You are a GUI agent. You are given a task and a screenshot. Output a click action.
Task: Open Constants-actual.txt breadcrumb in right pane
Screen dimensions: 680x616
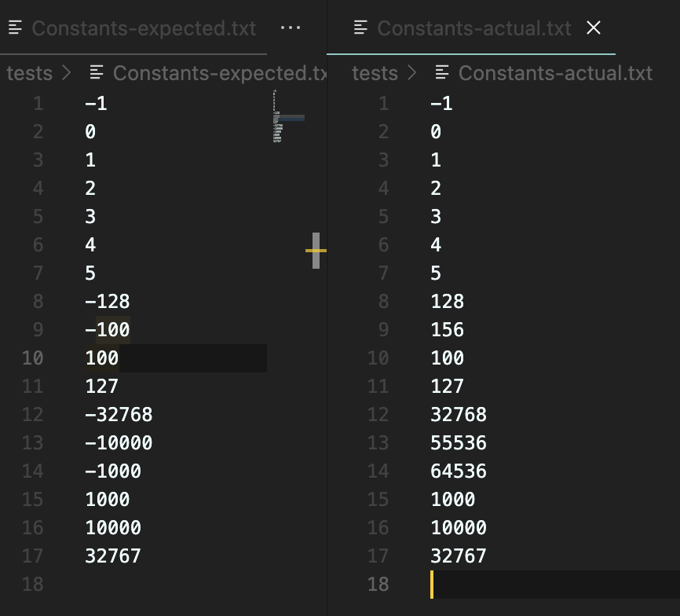554,73
